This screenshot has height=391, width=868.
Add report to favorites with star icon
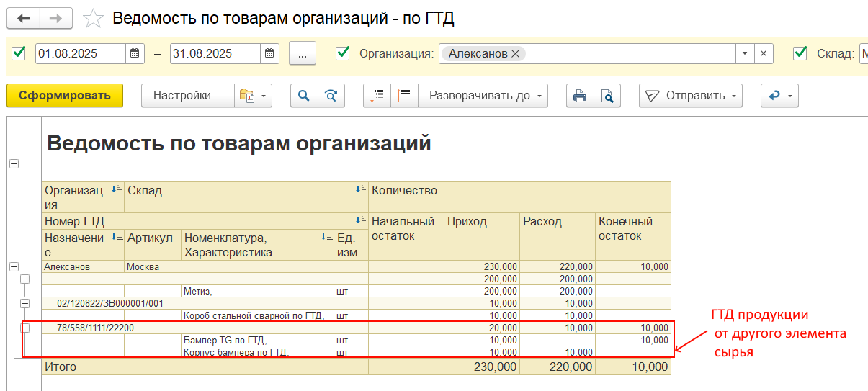(93, 19)
